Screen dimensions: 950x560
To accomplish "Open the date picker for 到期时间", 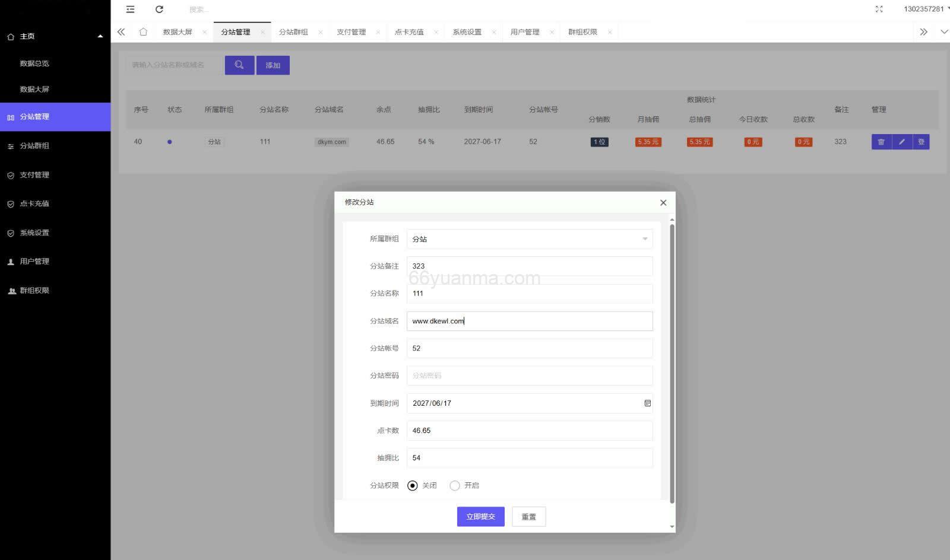I will (x=647, y=403).
